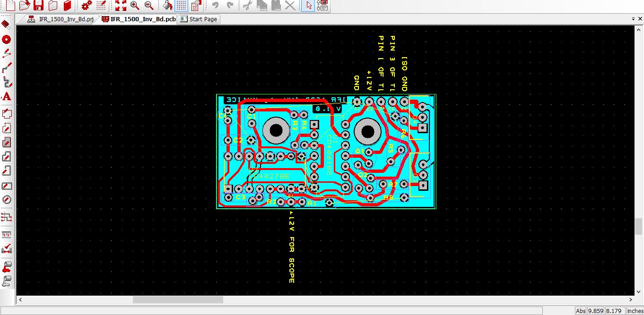Select the Place Pad tool
644x315 pixels.
coord(7,40)
